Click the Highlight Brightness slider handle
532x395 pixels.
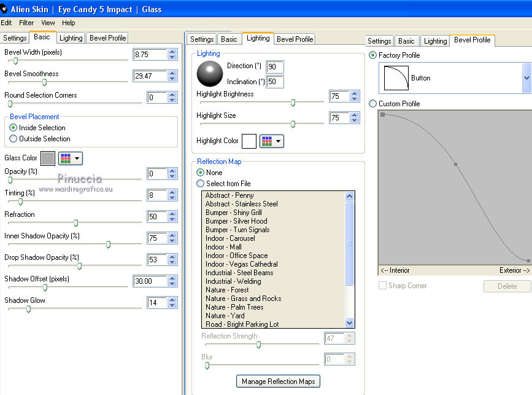click(293, 103)
